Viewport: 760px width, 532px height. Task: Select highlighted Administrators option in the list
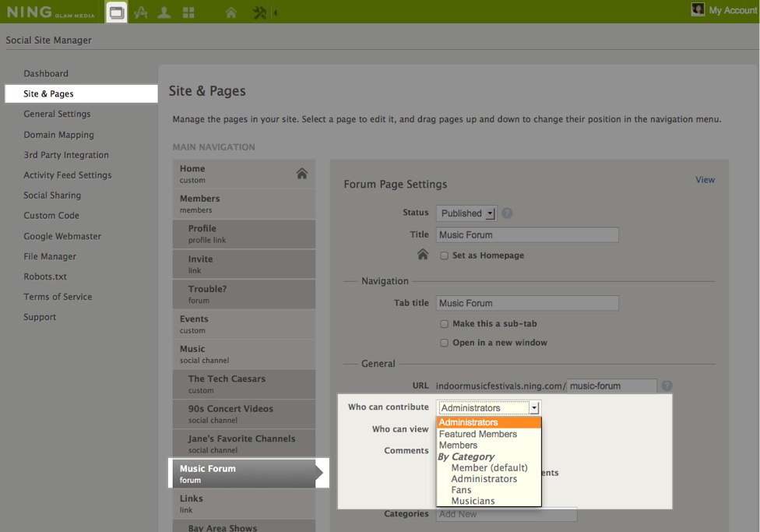point(489,422)
